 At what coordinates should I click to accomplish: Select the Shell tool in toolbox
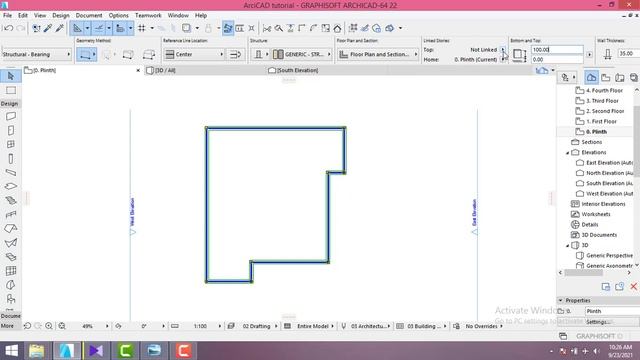coord(11,243)
